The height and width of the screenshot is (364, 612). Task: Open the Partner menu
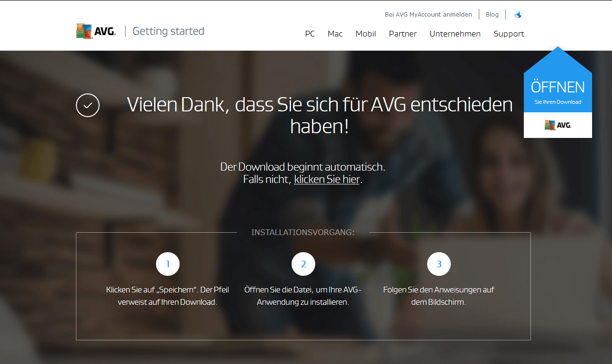click(x=403, y=34)
